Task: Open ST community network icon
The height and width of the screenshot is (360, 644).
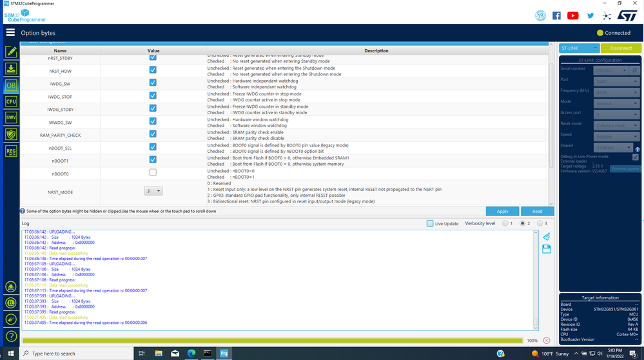Action: tap(607, 15)
